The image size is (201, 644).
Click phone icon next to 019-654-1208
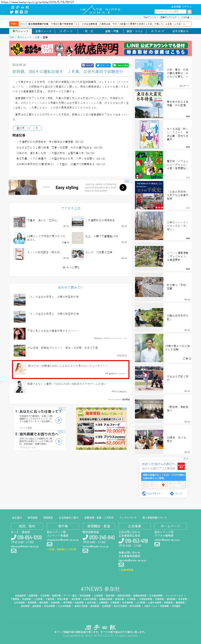14,537
